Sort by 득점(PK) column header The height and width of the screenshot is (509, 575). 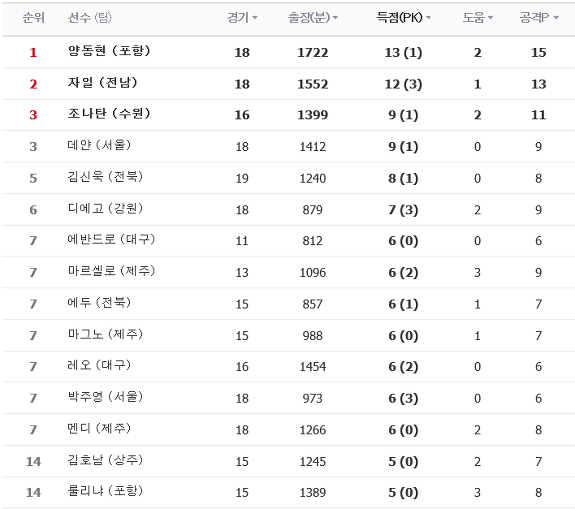403,17
